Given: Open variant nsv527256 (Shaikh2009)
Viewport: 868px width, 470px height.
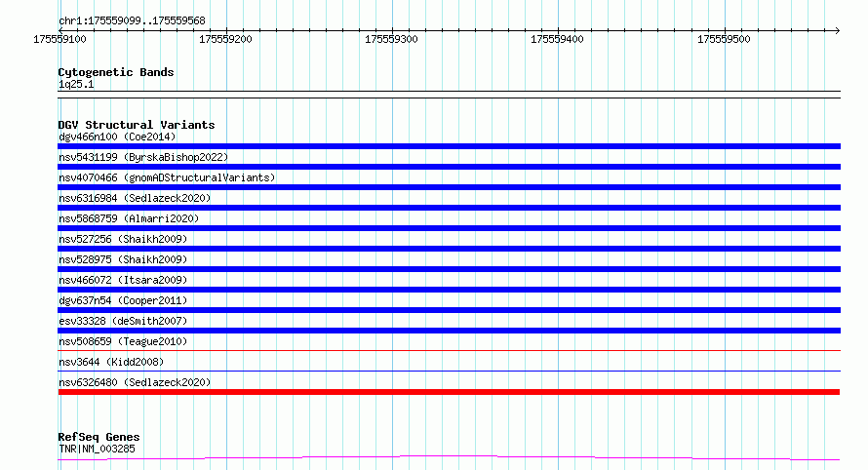Looking at the screenshot, I should coord(123,239).
